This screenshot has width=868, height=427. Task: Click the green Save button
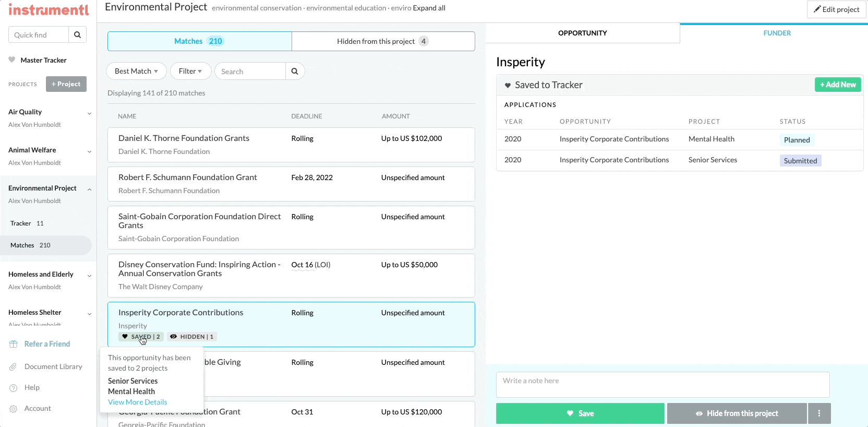coord(580,413)
